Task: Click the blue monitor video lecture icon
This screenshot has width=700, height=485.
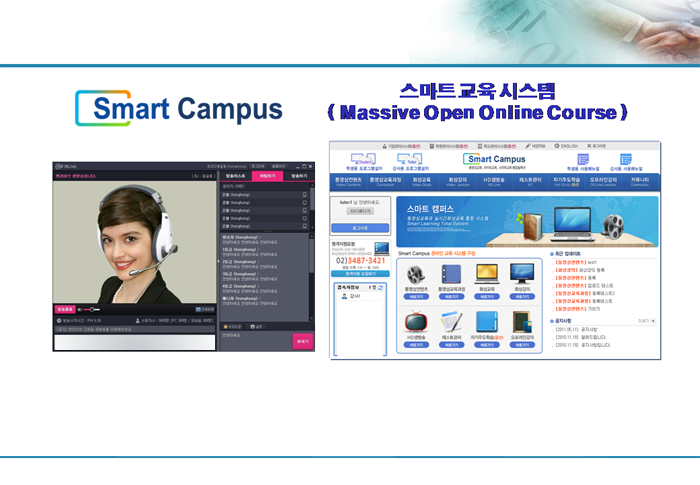Action: [522, 274]
